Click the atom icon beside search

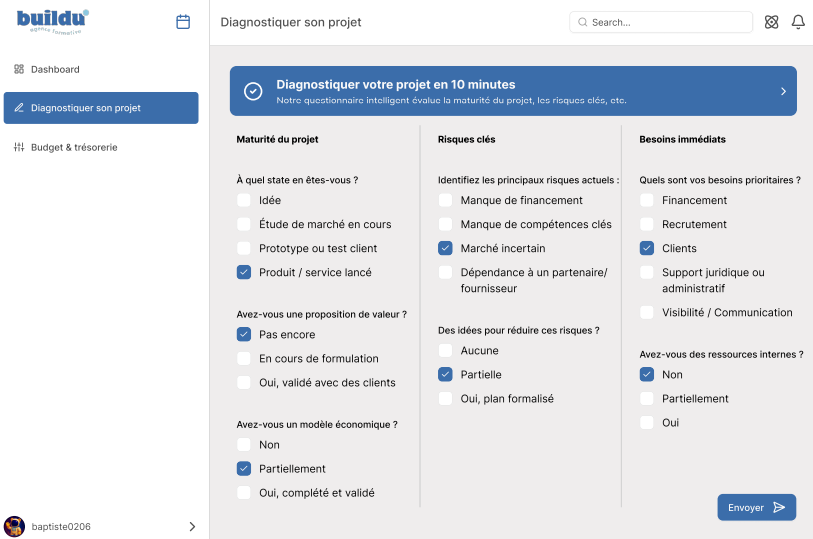771,22
